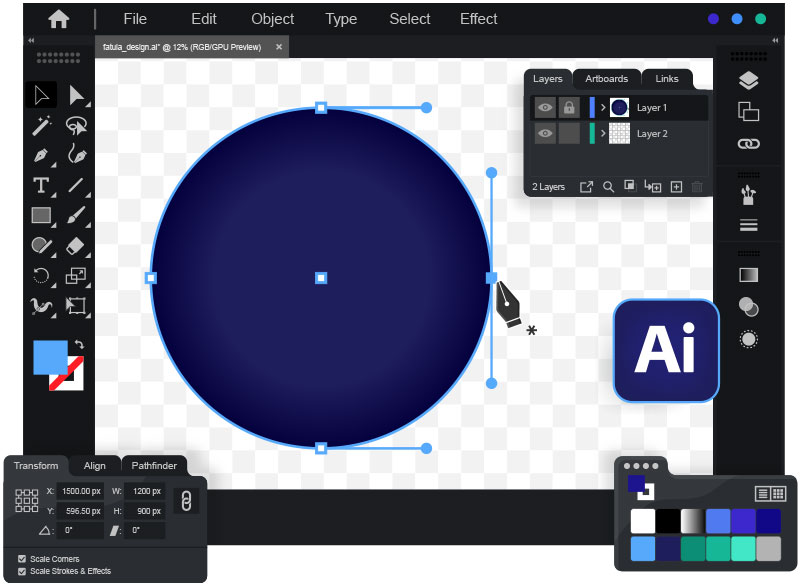The height and width of the screenshot is (586, 800).
Task: Open Transparency panel icon in right dock
Action: pos(748,307)
